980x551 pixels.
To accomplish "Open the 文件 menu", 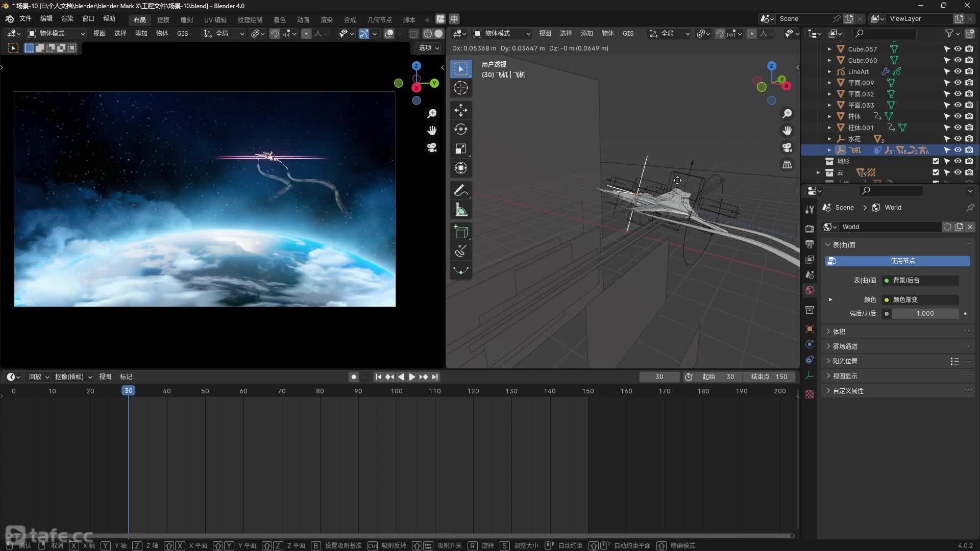I will click(25, 18).
